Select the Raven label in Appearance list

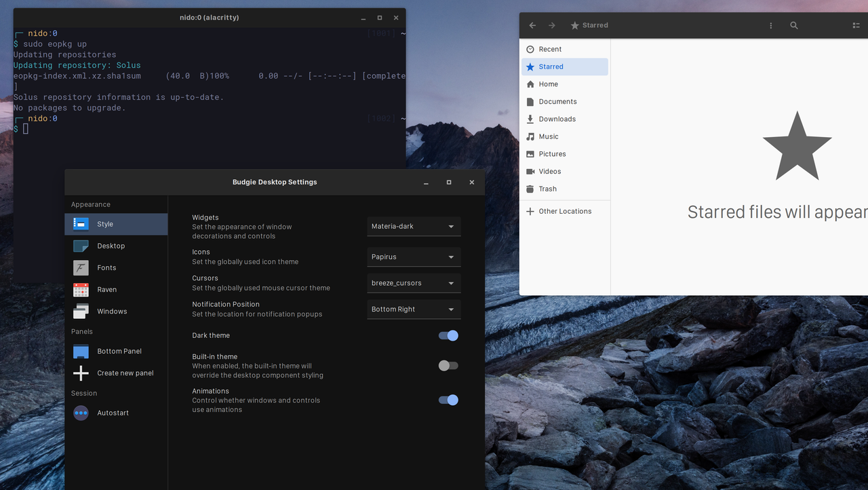(x=107, y=289)
